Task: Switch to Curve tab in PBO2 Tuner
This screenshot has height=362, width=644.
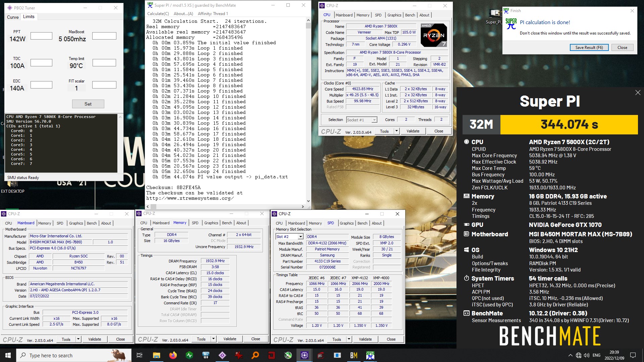Action: coord(13,17)
